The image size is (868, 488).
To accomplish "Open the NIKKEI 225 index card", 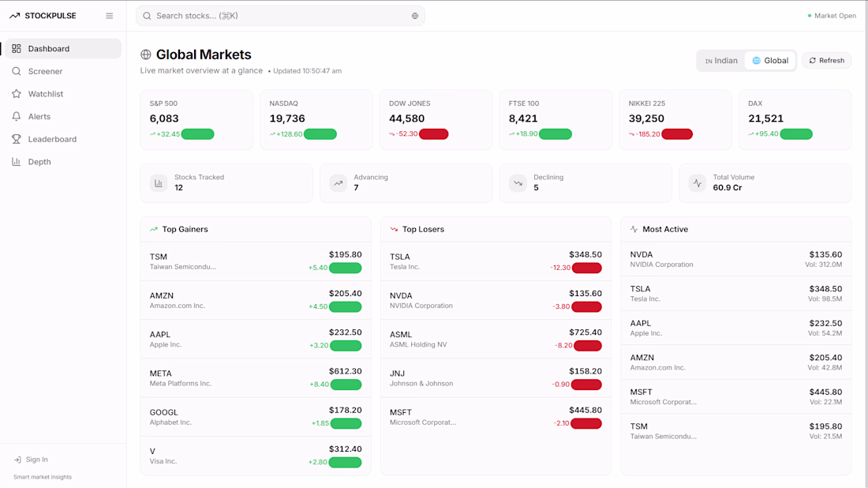I will [x=675, y=120].
